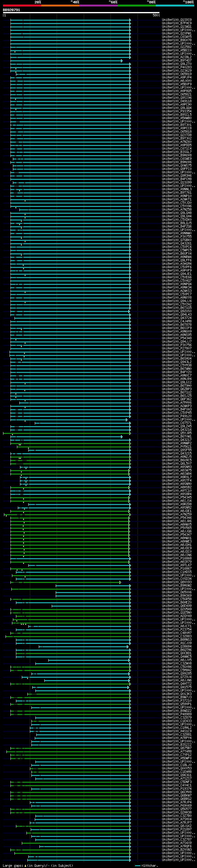Click the query end position 580
Viewport: 197px width, 868px height.
click(x=155, y=15)
